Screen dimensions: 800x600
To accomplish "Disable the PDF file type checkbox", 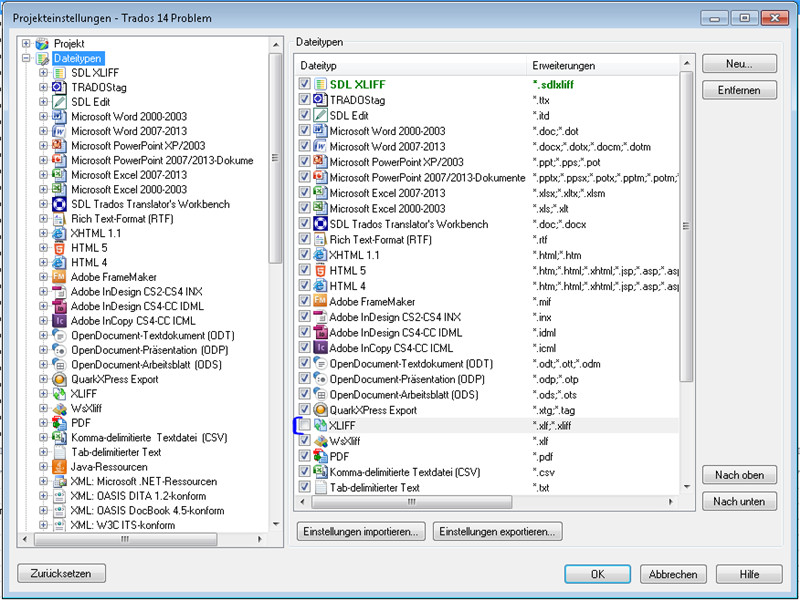I will [x=305, y=456].
